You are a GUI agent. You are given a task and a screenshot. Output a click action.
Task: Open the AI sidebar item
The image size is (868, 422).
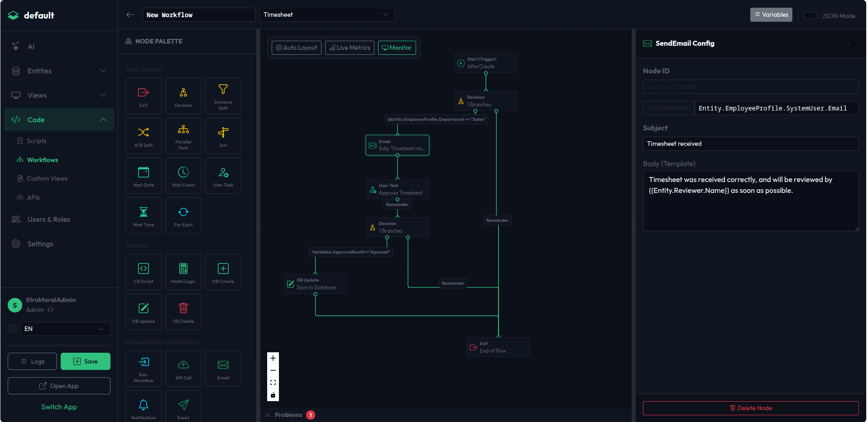pyautogui.click(x=59, y=46)
